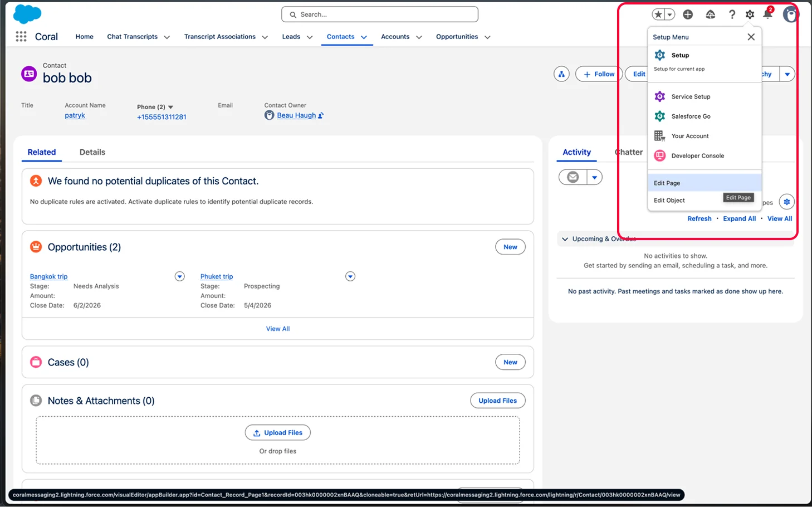Image resolution: width=812 pixels, height=507 pixels.
Task: Expand the Chat Transcripts tab chevron
Action: coord(167,37)
